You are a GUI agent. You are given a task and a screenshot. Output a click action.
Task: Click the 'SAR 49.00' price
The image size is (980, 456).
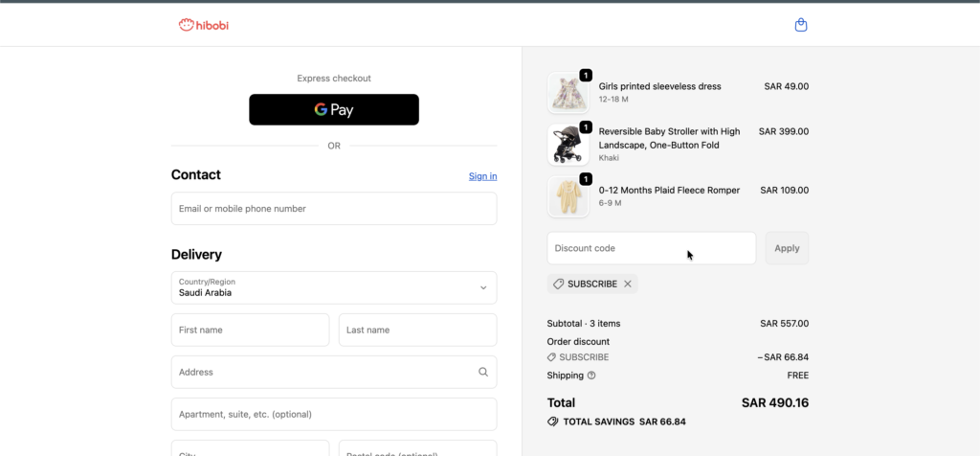pos(787,86)
